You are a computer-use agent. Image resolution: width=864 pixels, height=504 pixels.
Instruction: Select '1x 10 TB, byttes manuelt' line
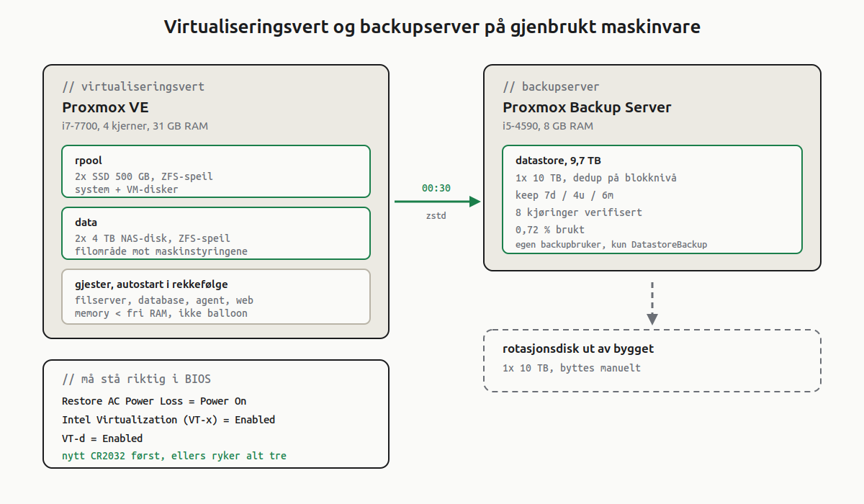tap(572, 368)
